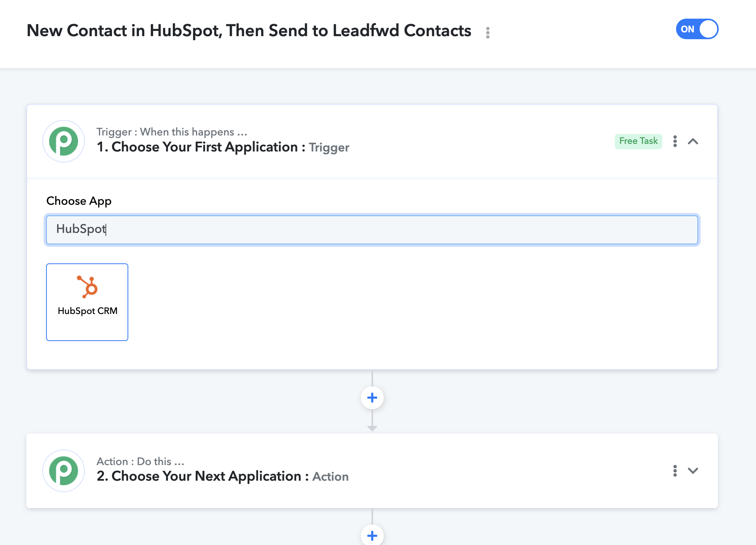Toggle the workflow ON switch off
Image resolution: width=756 pixels, height=545 pixels.
point(697,29)
